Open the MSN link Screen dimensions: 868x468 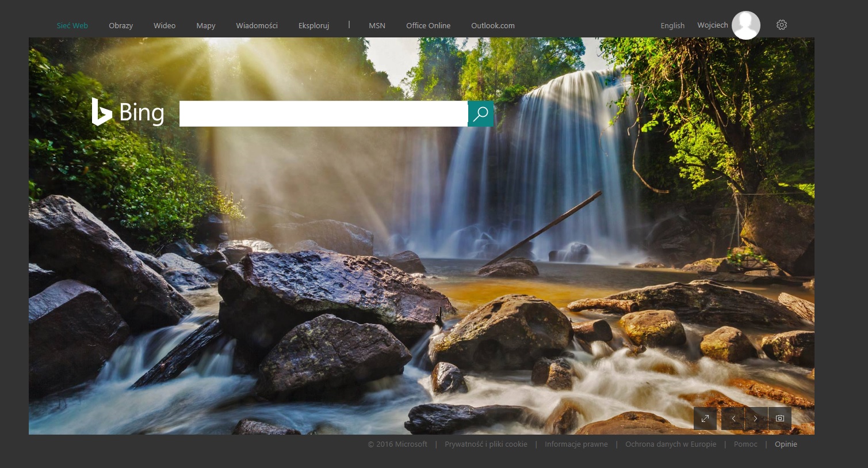[377, 26]
